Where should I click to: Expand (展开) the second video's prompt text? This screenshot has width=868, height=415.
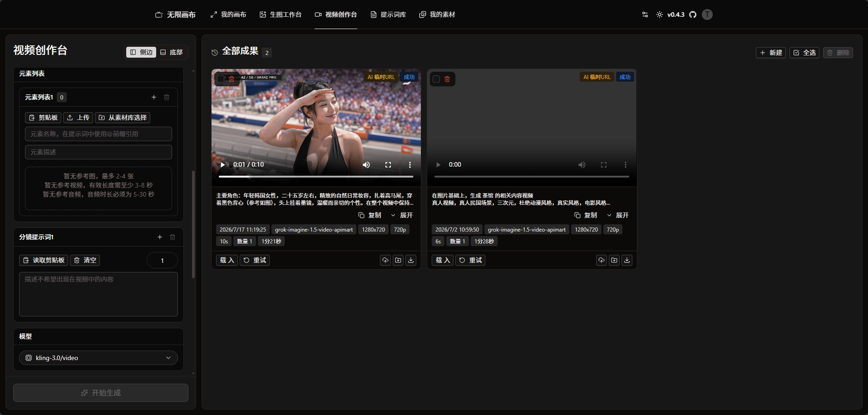pyautogui.click(x=618, y=215)
